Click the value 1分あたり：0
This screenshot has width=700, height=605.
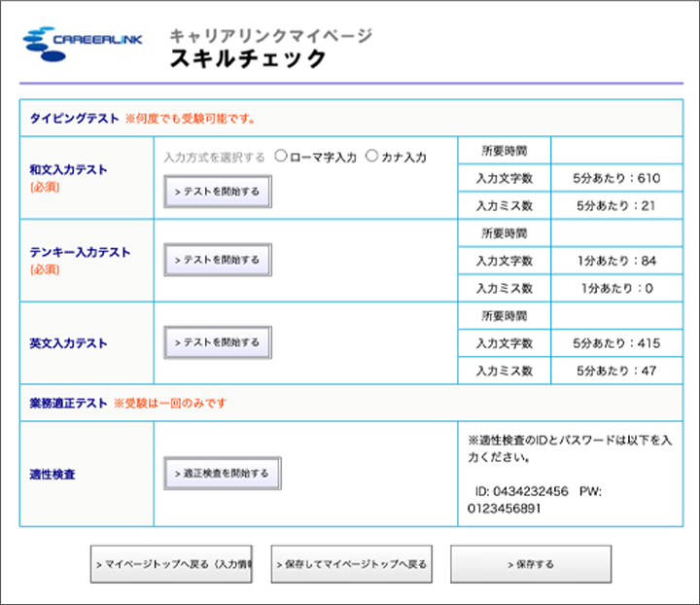tap(616, 289)
